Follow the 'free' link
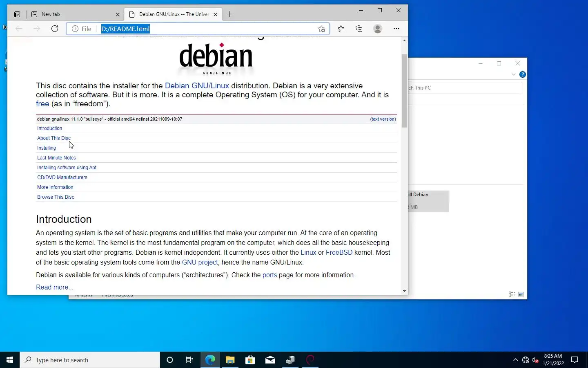Viewport: 588px width, 368px height. pos(42,104)
